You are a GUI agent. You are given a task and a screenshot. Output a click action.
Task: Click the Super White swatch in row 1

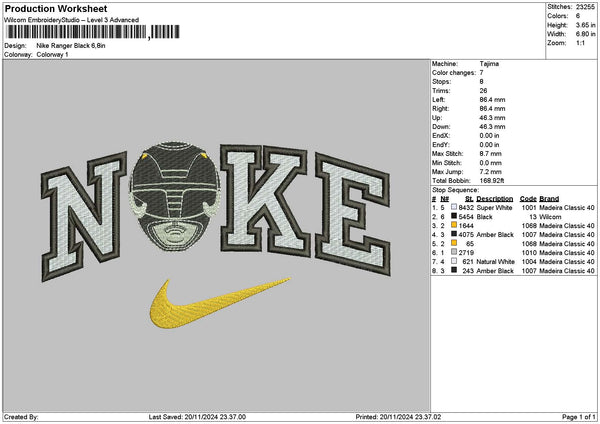454,207
